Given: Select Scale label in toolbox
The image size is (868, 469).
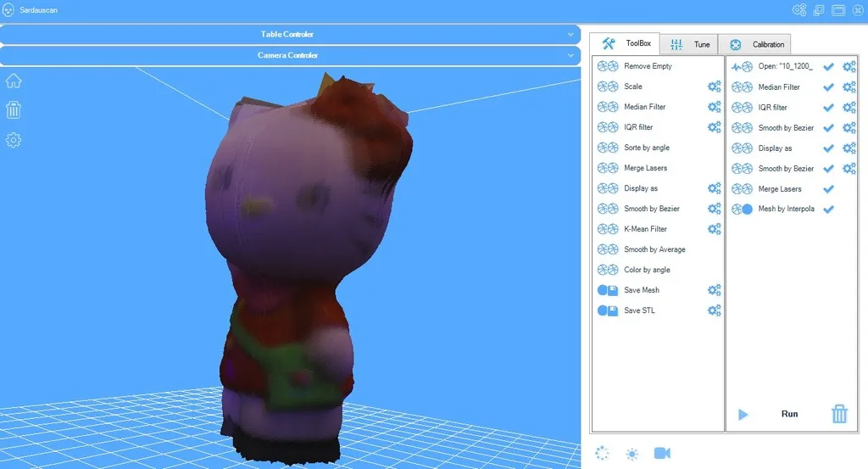Looking at the screenshot, I should pyautogui.click(x=633, y=87).
